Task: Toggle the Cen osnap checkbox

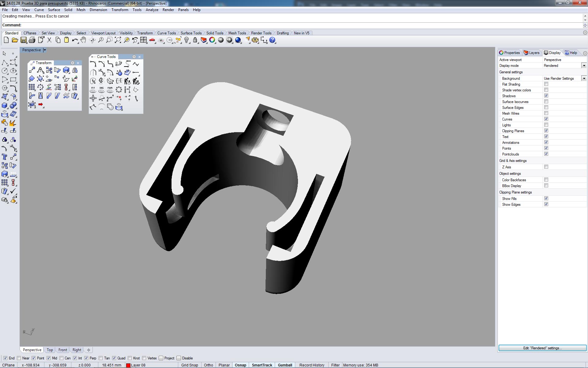Action: click(61, 358)
